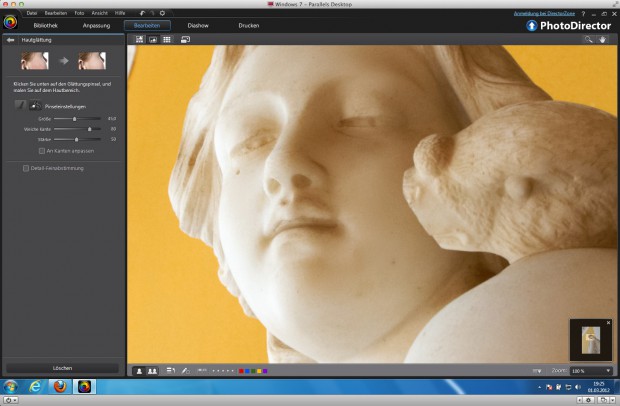Apply the yellow color label

point(259,371)
